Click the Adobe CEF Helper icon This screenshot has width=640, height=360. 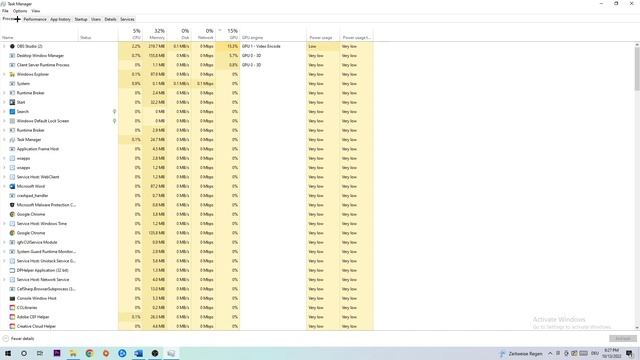pos(12,317)
